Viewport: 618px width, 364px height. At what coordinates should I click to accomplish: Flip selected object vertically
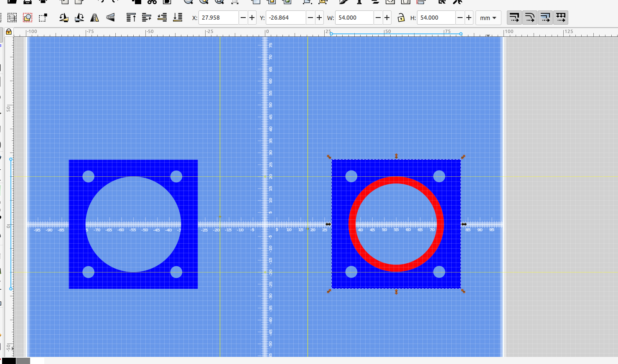110,18
